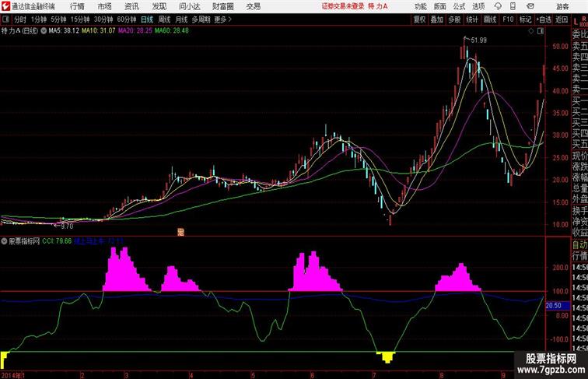Open the 多周期 multi-period view
The width and height of the screenshot is (588, 379).
(201, 19)
